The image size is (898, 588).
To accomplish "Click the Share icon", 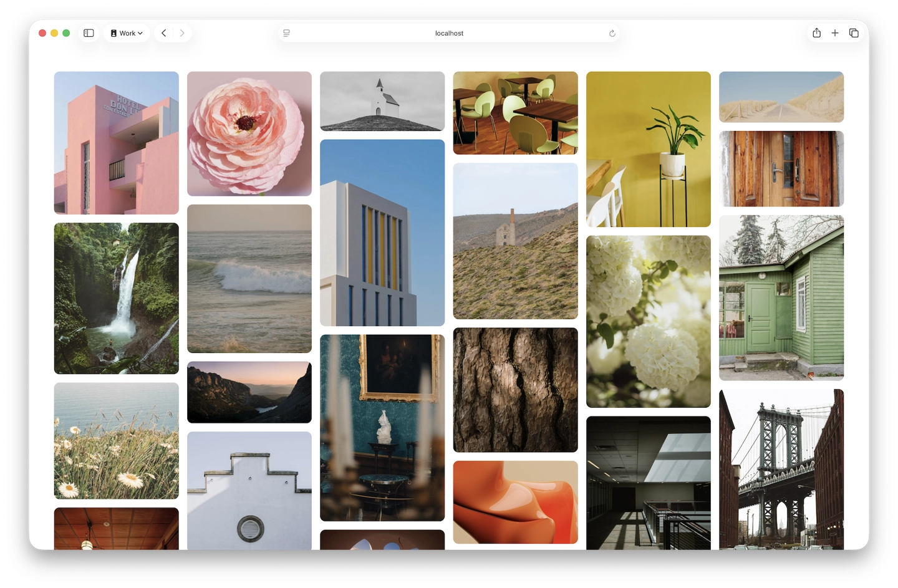I will (x=816, y=33).
